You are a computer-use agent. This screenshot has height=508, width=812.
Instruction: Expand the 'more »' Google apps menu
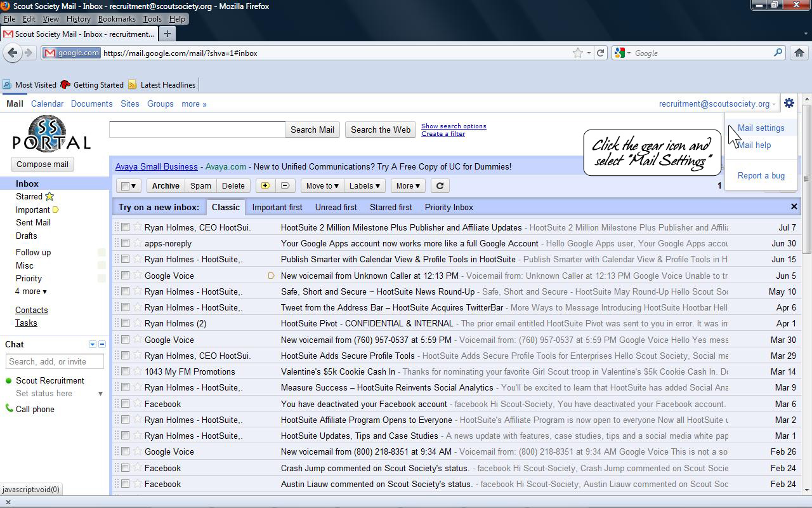coord(194,104)
